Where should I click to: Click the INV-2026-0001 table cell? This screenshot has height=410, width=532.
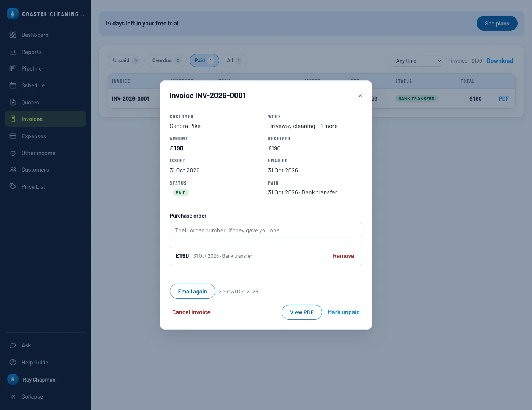pyautogui.click(x=130, y=99)
